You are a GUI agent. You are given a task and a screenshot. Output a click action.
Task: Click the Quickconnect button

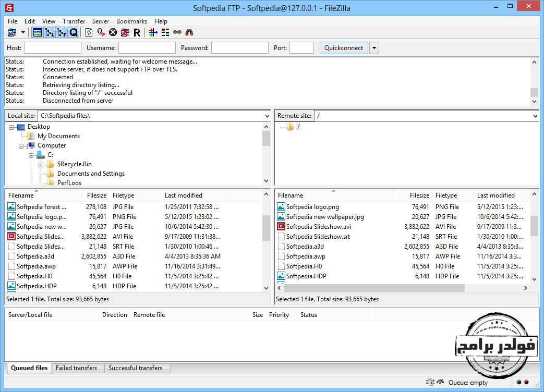coord(344,48)
